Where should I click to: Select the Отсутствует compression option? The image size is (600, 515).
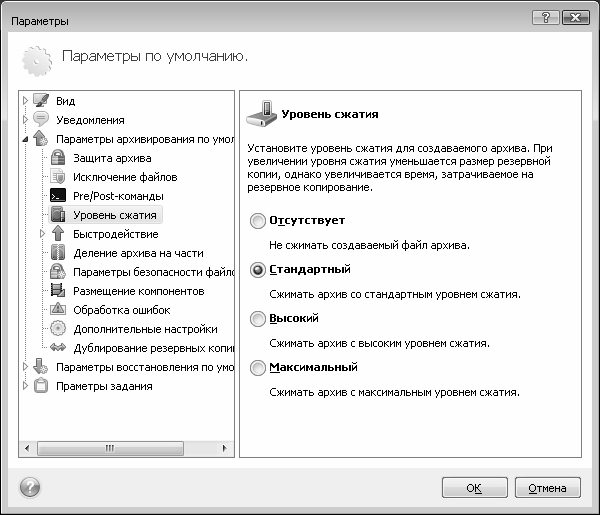pos(258,221)
